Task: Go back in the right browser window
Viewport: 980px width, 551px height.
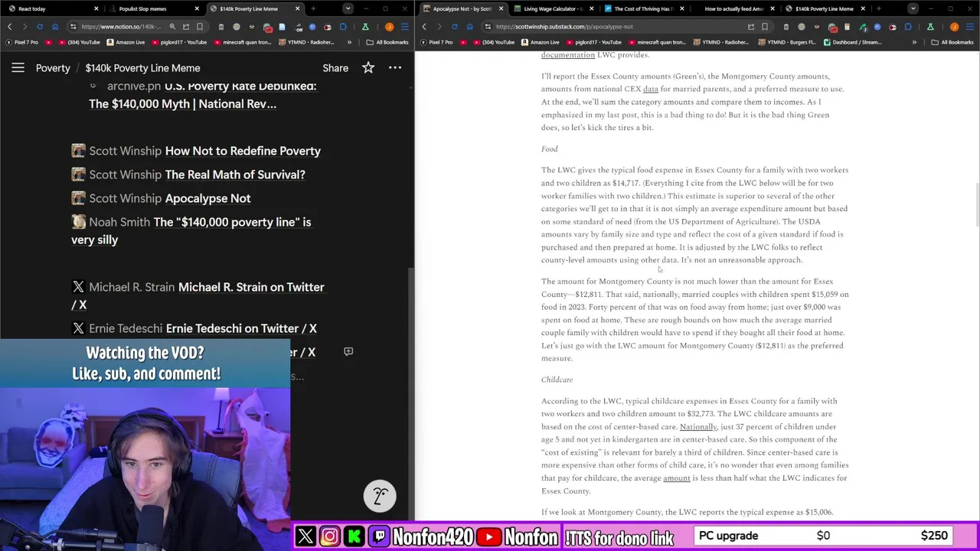Action: pos(424,26)
